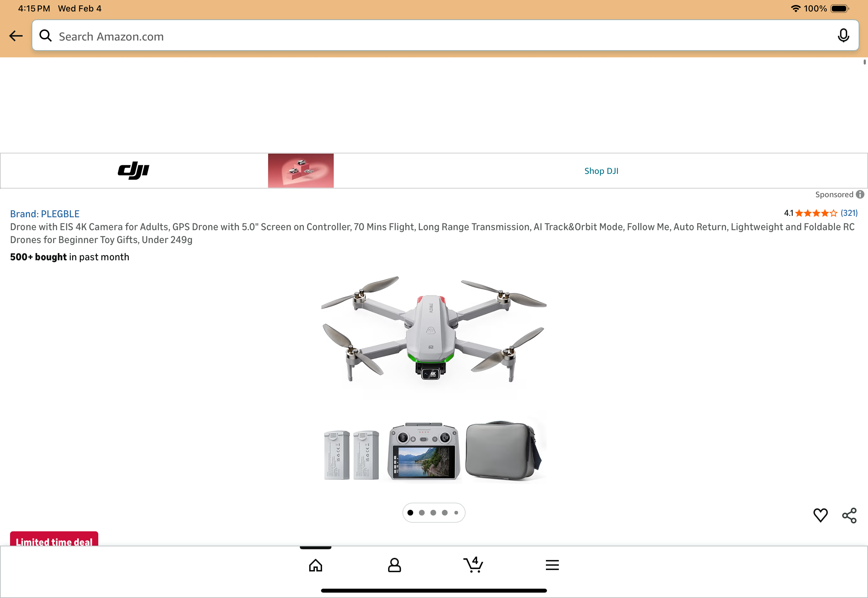Tap the search magnifier icon
The width and height of the screenshot is (868, 598).
pos(45,35)
